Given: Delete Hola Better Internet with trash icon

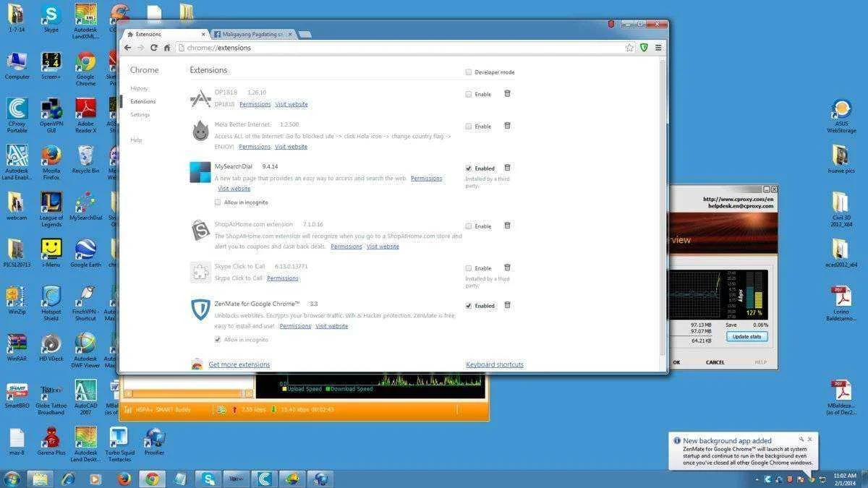Looking at the screenshot, I should [507, 125].
